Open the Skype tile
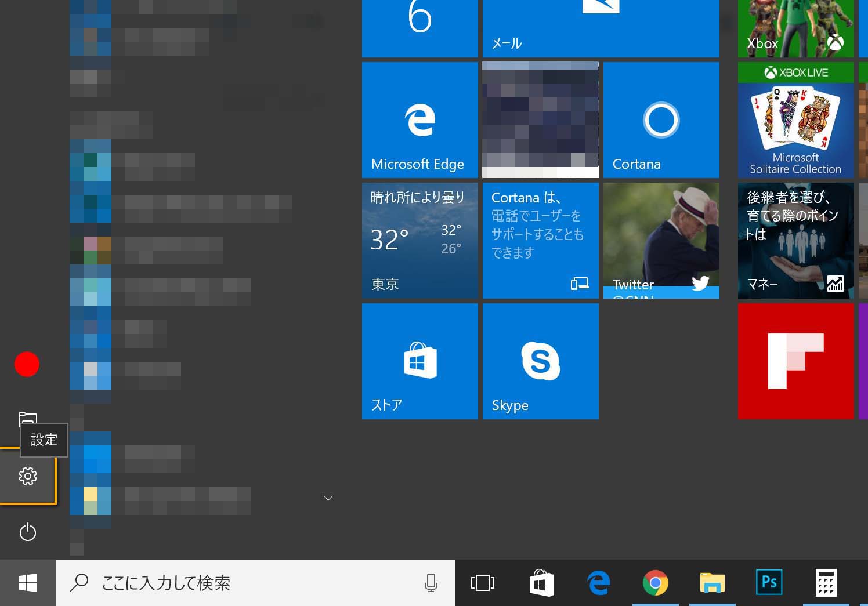Image resolution: width=868 pixels, height=606 pixels. pos(541,361)
